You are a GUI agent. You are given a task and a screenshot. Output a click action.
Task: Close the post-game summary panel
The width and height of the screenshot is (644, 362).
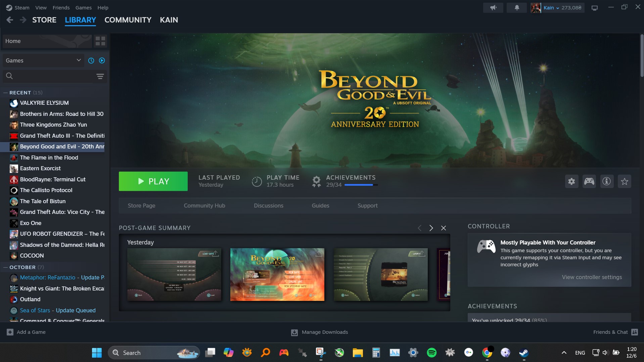click(444, 228)
